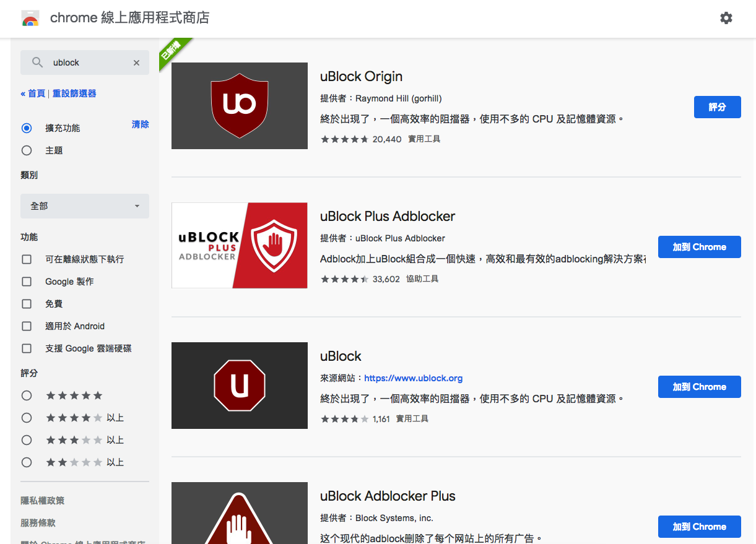
Task: Tick the 免費 checkbox
Action: pyautogui.click(x=27, y=304)
